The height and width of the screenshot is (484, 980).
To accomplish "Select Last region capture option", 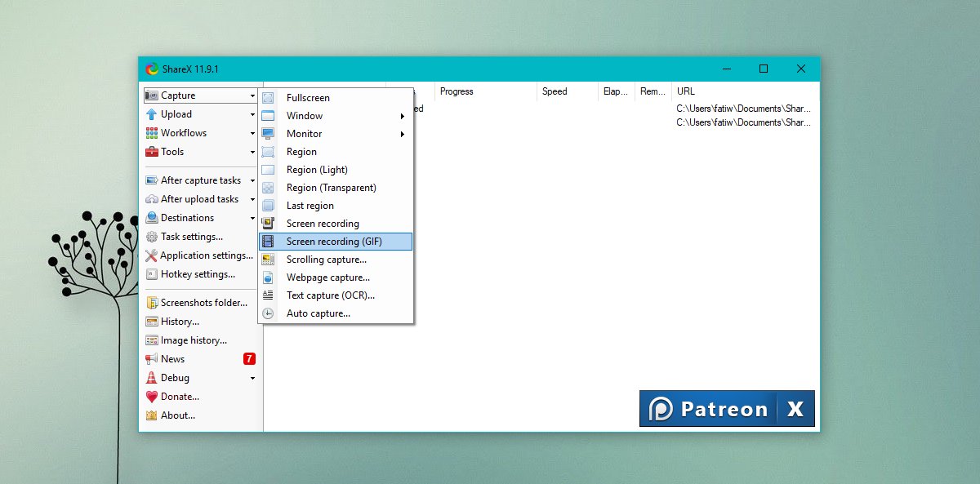I will coord(310,206).
